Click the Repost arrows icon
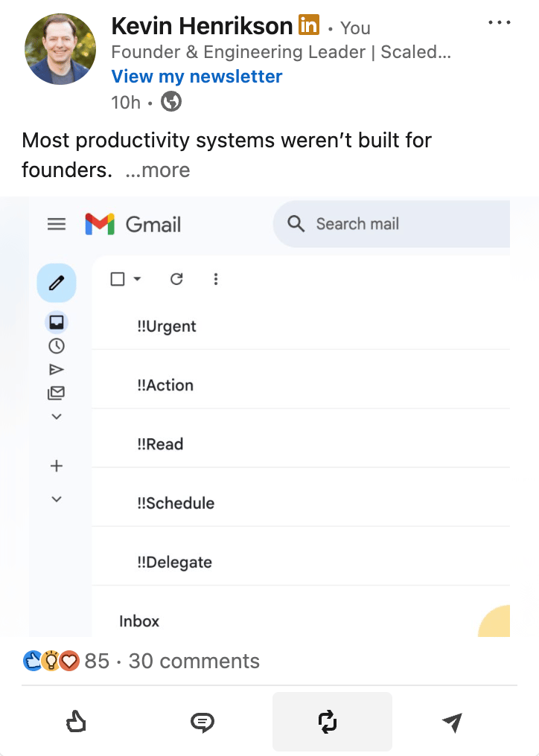 (x=328, y=722)
